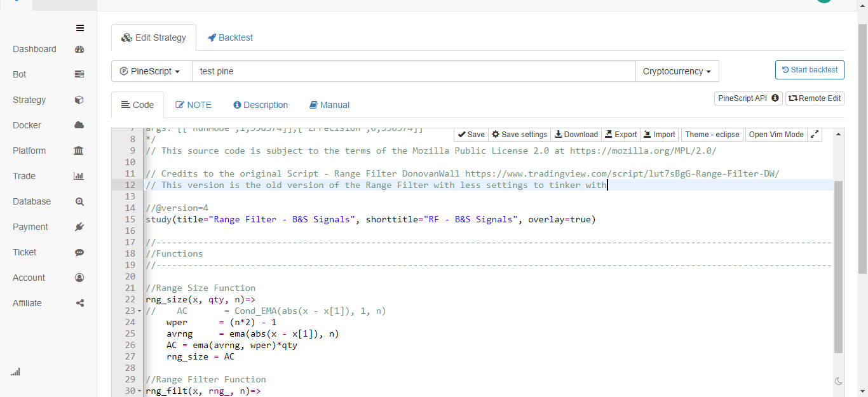
Task: Toggle Open Vim Mode in editor
Action: coord(776,135)
